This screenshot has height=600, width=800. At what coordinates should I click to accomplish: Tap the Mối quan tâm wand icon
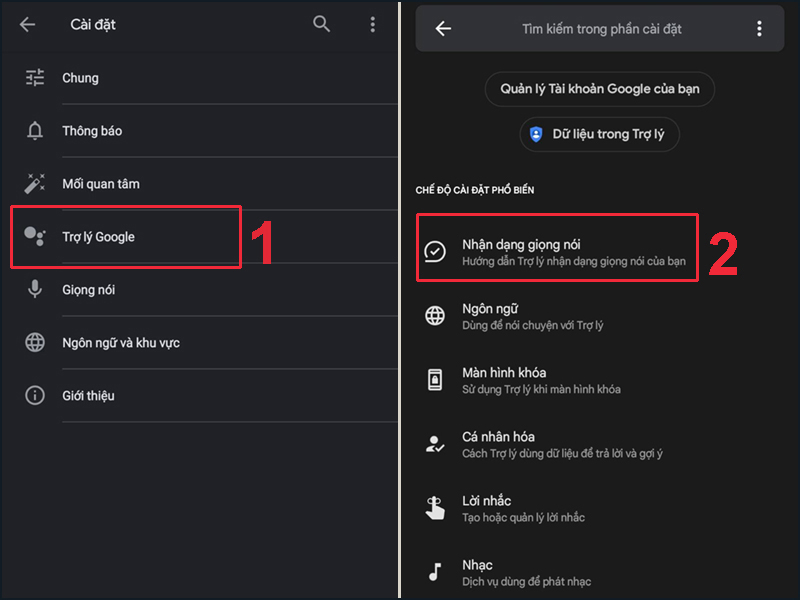coord(35,184)
